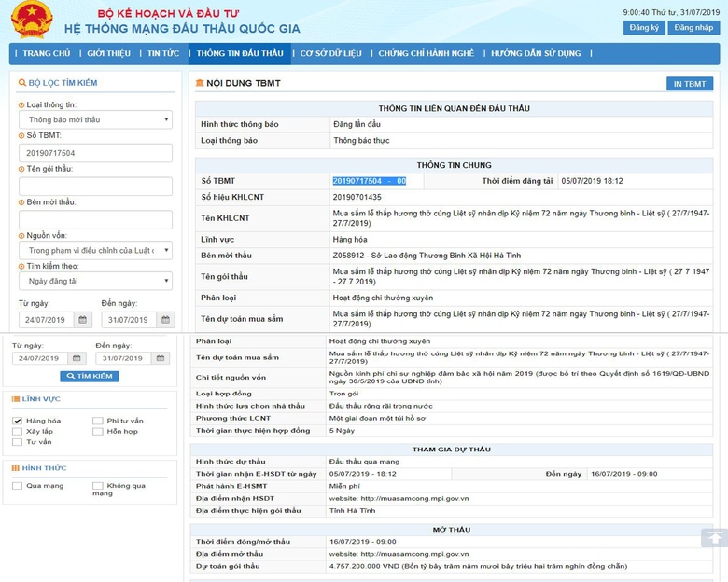Click the HÌNH THỨC section icon
728x582 pixels.
click(14, 468)
